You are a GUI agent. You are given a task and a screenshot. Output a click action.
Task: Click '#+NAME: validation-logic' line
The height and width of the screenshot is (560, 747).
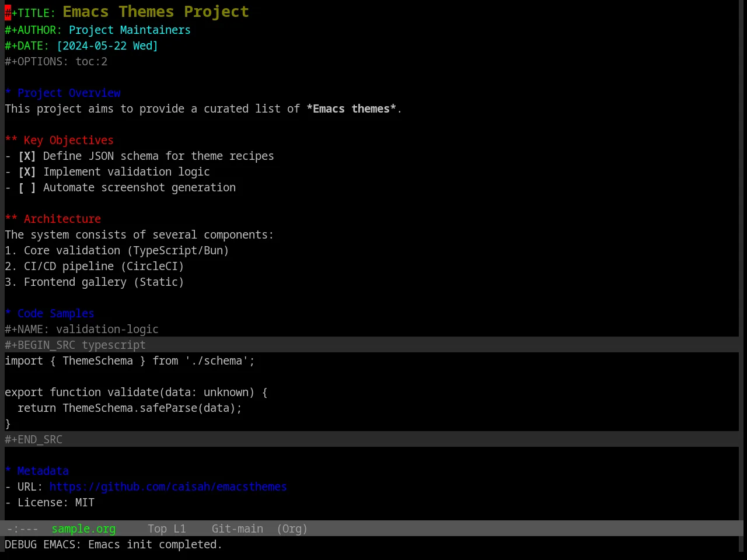point(82,330)
